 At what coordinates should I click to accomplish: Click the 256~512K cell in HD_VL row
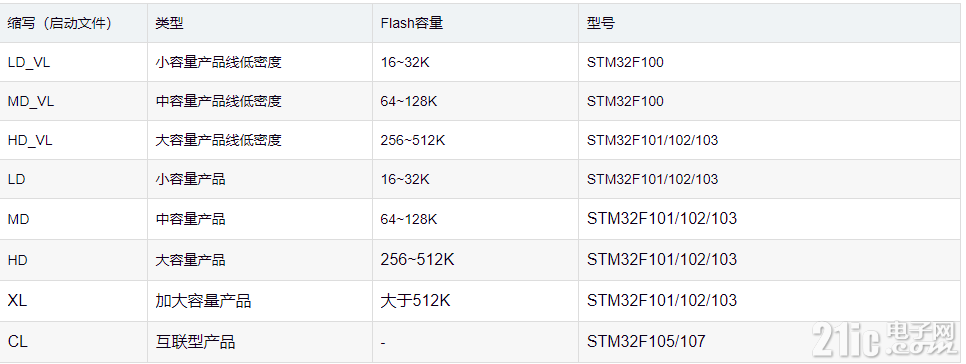(x=413, y=140)
